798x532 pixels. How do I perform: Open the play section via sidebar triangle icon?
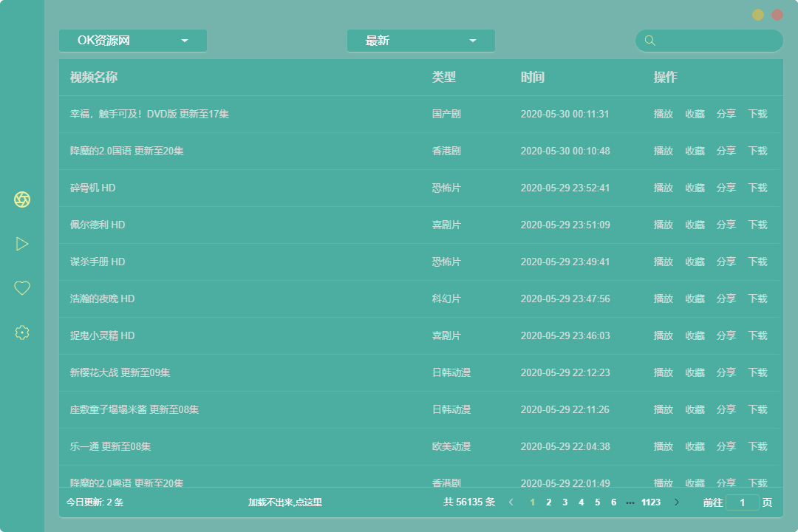coord(22,244)
